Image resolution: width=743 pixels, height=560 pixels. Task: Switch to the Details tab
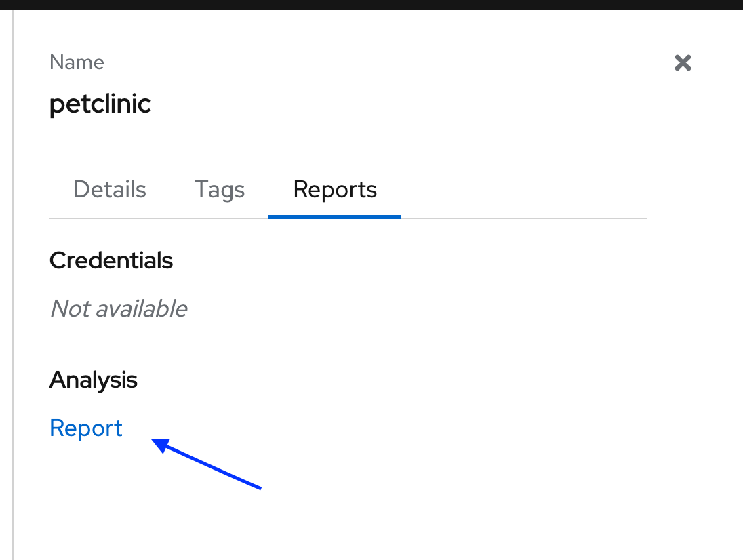pos(110,189)
